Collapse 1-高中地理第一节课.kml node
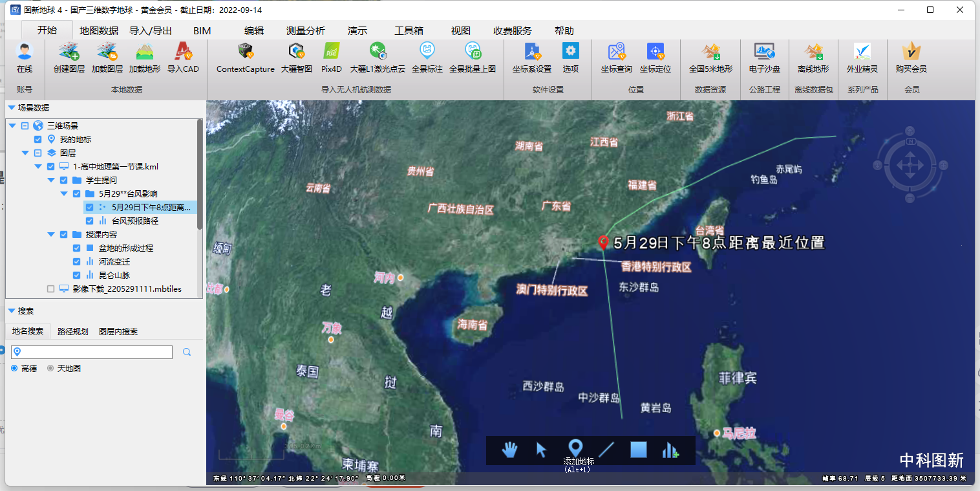This screenshot has width=980, height=491. (x=38, y=167)
